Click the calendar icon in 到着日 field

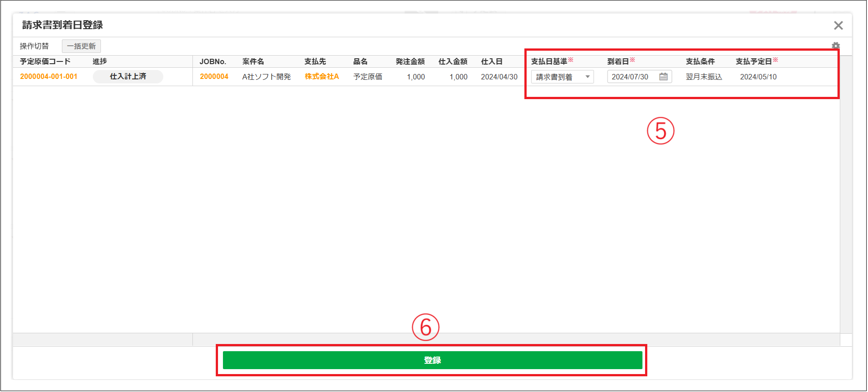pyautogui.click(x=663, y=77)
